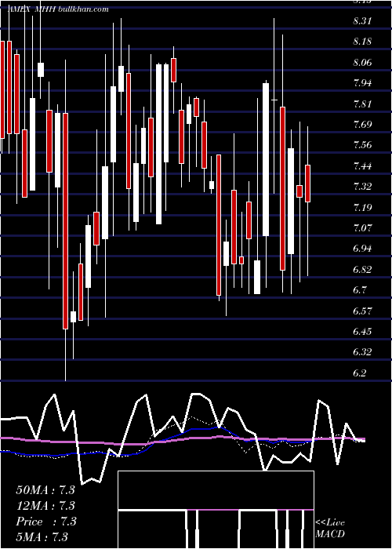Select the 7.44 price axis label
The height and width of the screenshot is (549, 392).
coord(362,166)
